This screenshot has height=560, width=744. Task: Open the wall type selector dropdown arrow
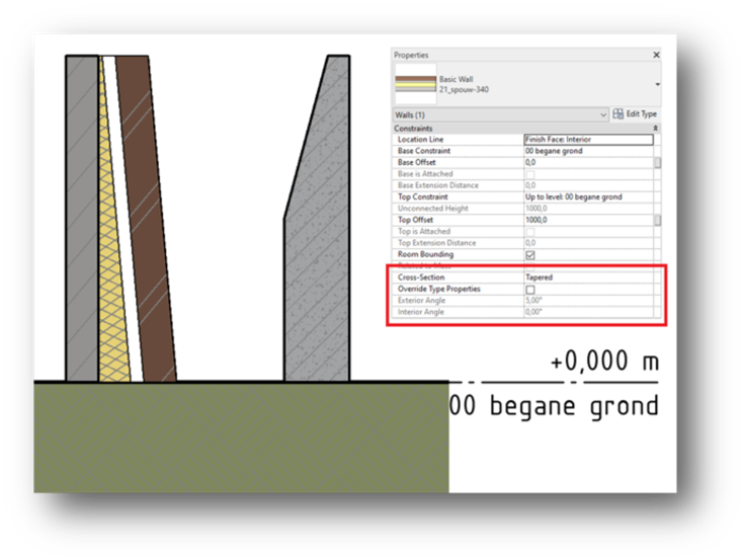tap(657, 84)
